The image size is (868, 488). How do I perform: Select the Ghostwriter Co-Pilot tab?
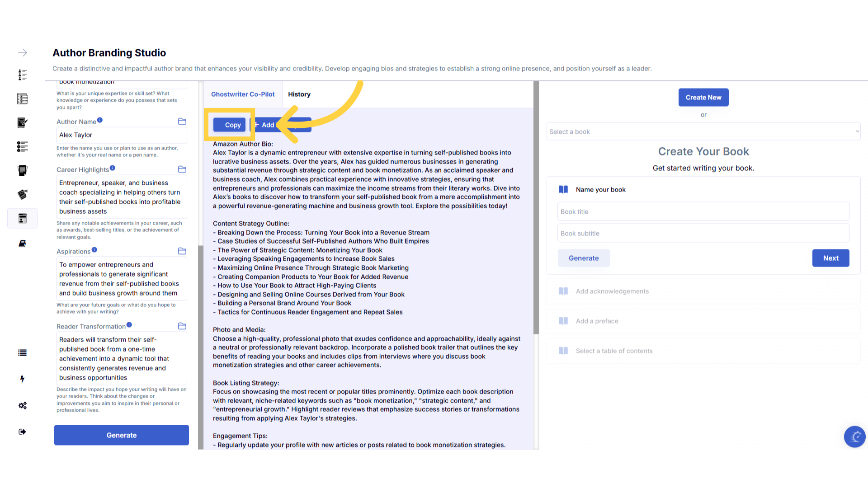pos(243,94)
